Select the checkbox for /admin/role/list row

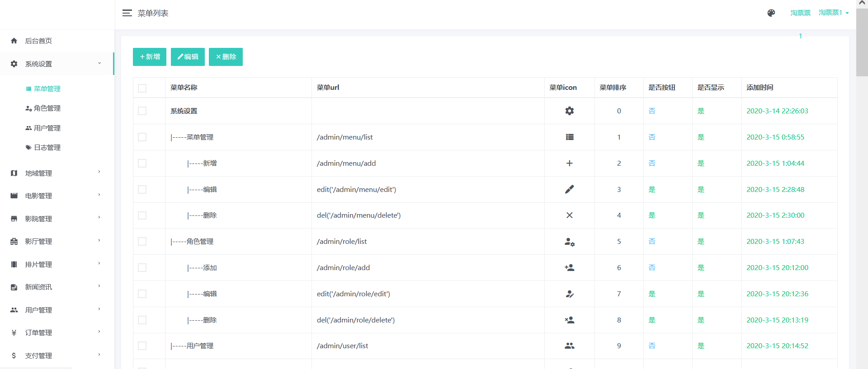tap(142, 242)
